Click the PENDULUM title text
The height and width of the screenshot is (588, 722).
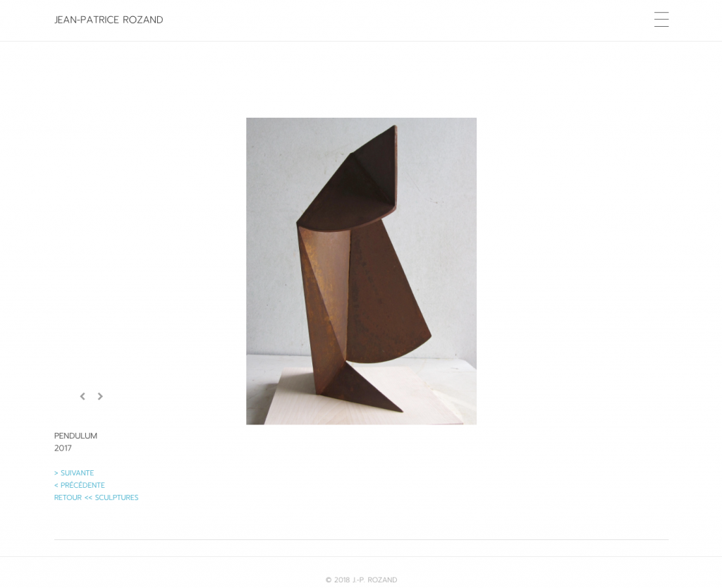(x=75, y=436)
